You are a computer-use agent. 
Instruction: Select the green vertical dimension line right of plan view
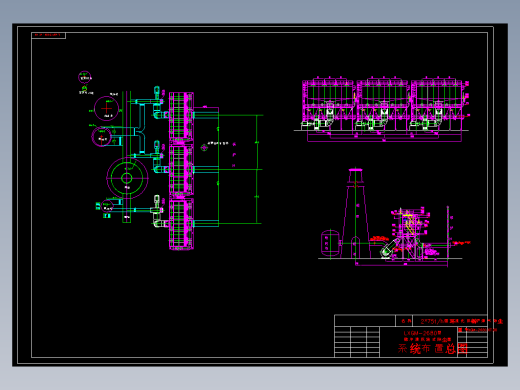click(x=257, y=169)
